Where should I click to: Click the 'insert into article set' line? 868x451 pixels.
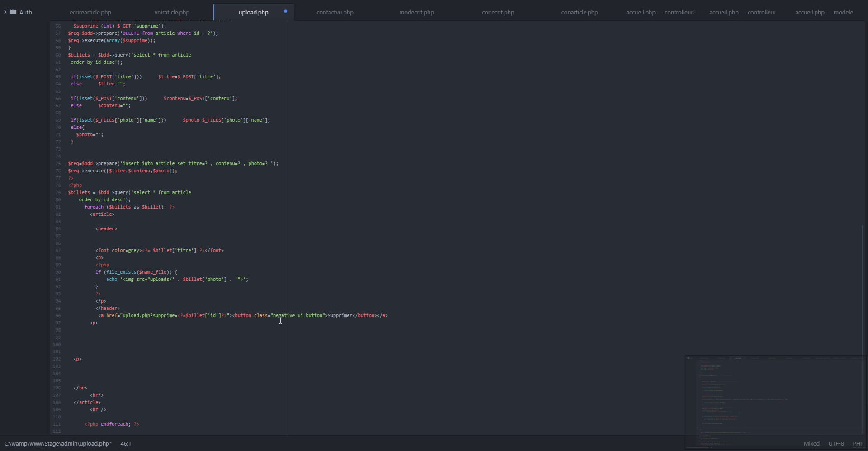pos(173,163)
